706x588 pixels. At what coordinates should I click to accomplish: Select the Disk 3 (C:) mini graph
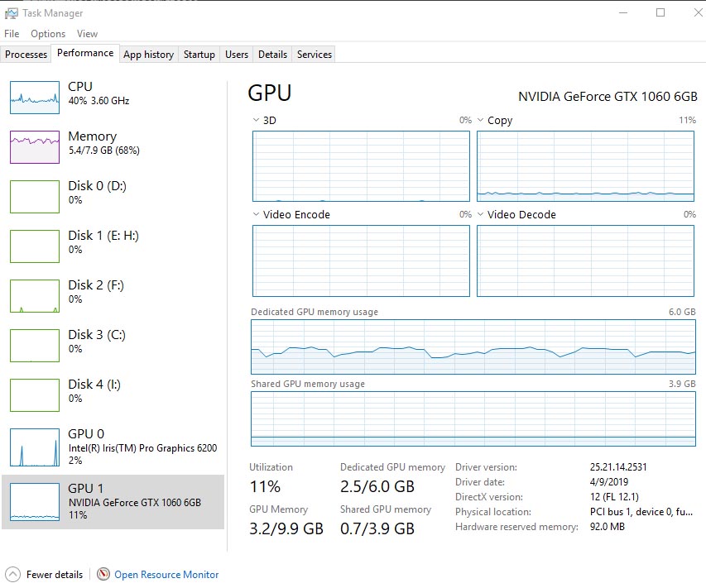pos(35,346)
